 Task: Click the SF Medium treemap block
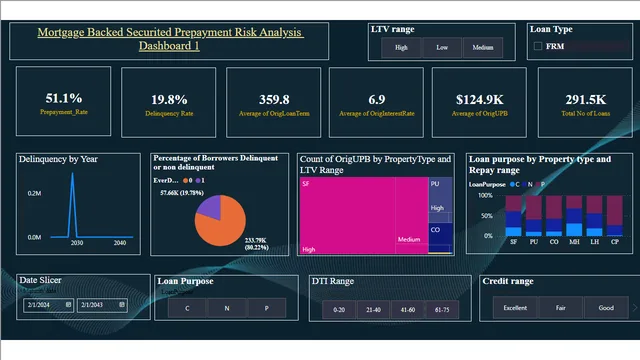point(411,210)
